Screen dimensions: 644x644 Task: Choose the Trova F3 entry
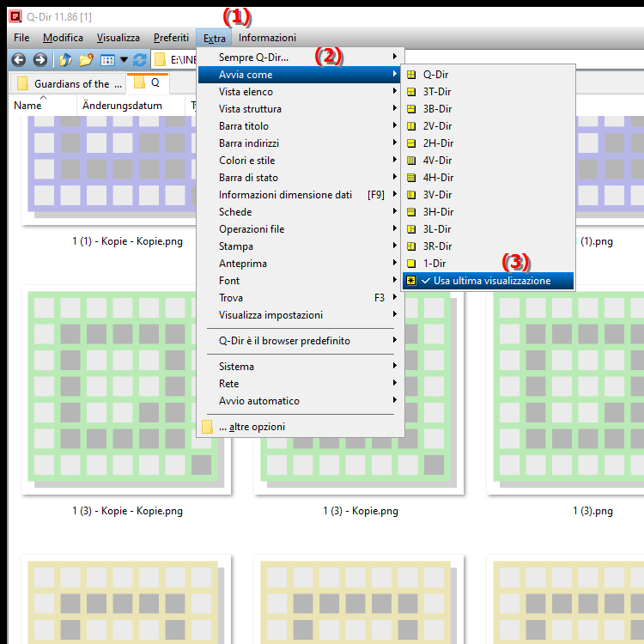coord(301,298)
